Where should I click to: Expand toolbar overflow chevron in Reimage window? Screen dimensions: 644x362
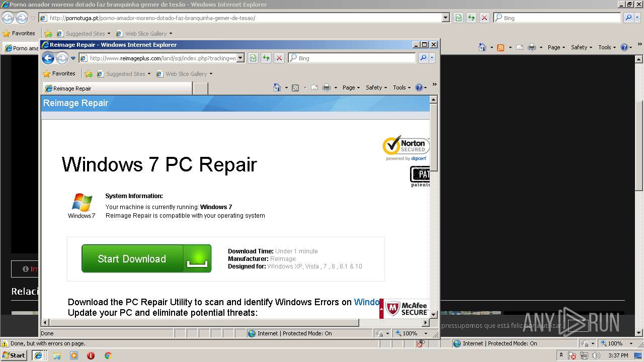coord(434,84)
